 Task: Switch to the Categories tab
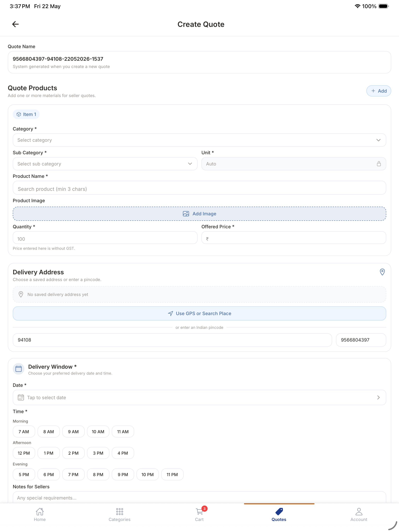click(119, 515)
